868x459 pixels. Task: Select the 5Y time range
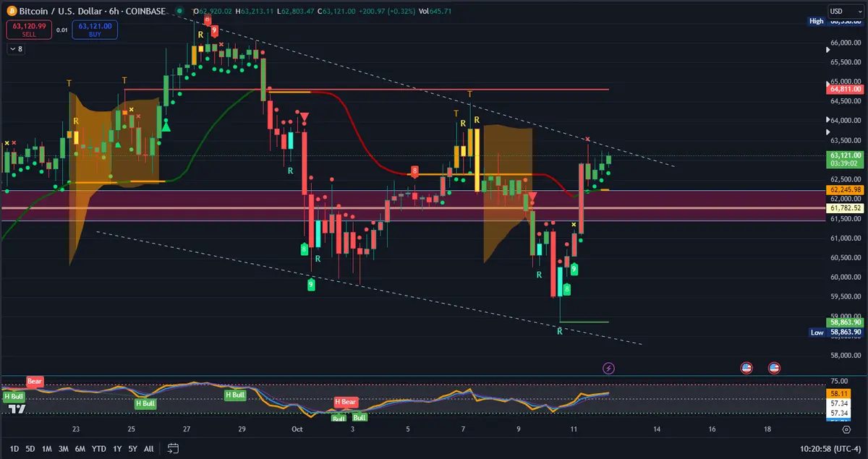click(x=133, y=449)
